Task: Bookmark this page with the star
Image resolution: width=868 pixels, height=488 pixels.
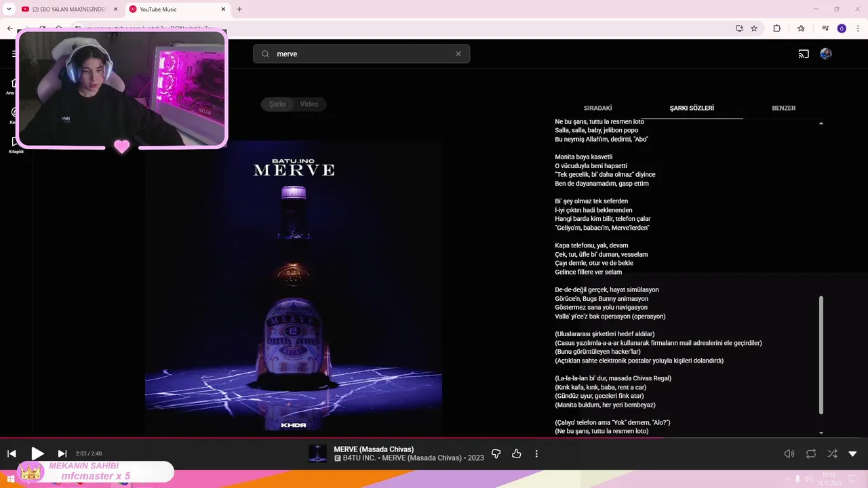Action: tap(754, 28)
